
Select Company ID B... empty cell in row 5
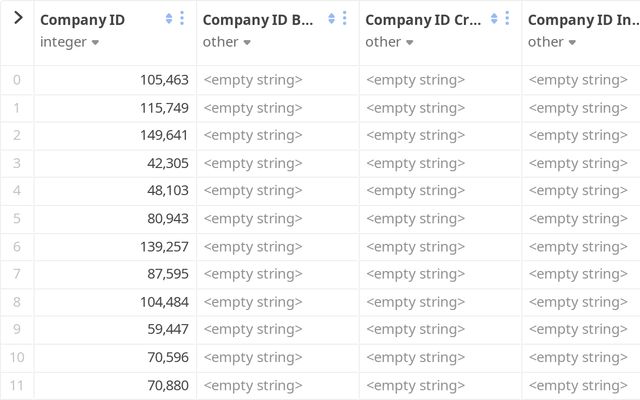pos(277,218)
